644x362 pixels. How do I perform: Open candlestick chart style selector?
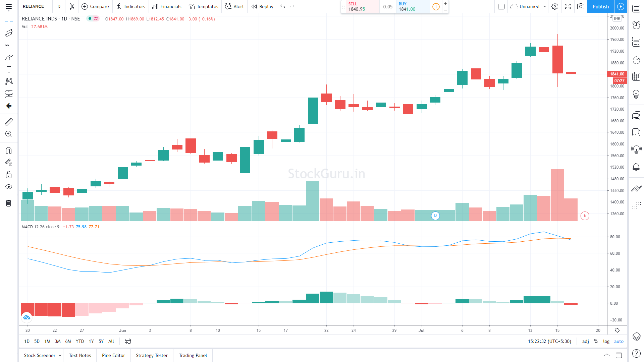72,6
